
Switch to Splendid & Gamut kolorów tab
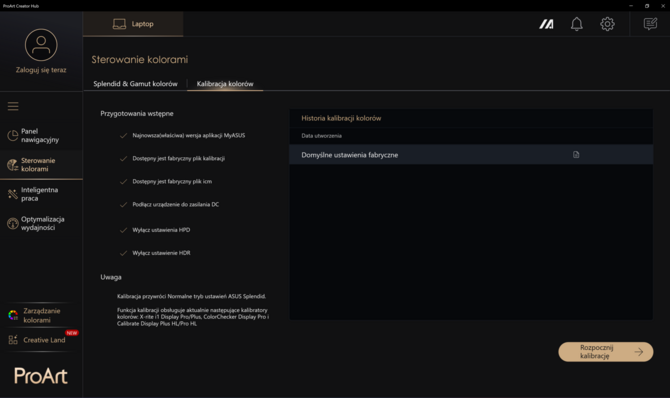click(135, 84)
